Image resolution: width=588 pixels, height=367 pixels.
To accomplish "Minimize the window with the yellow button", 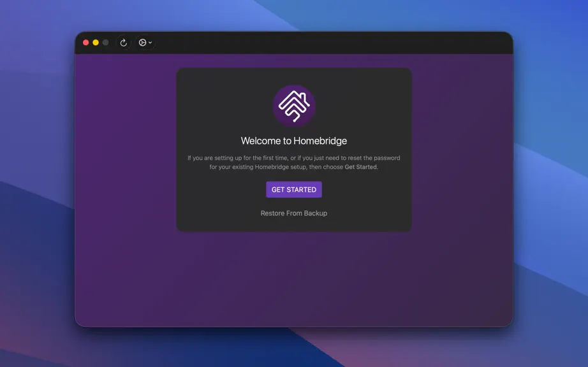I will coord(96,43).
